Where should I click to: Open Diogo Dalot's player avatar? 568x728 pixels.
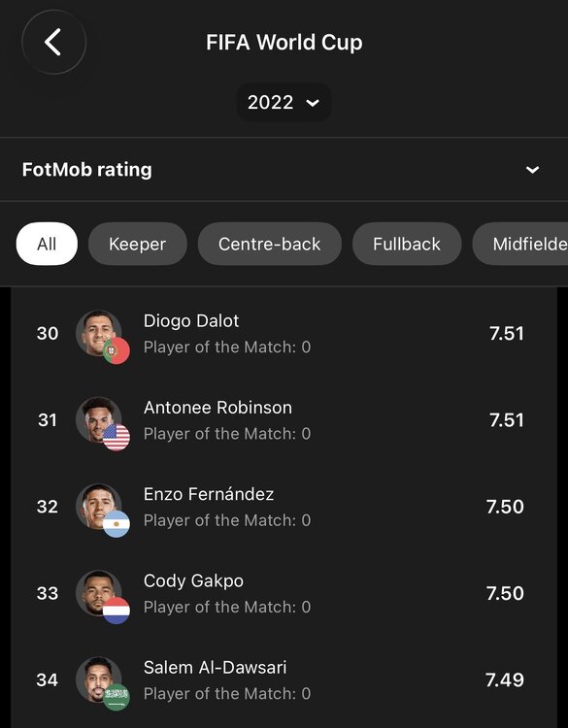98,333
